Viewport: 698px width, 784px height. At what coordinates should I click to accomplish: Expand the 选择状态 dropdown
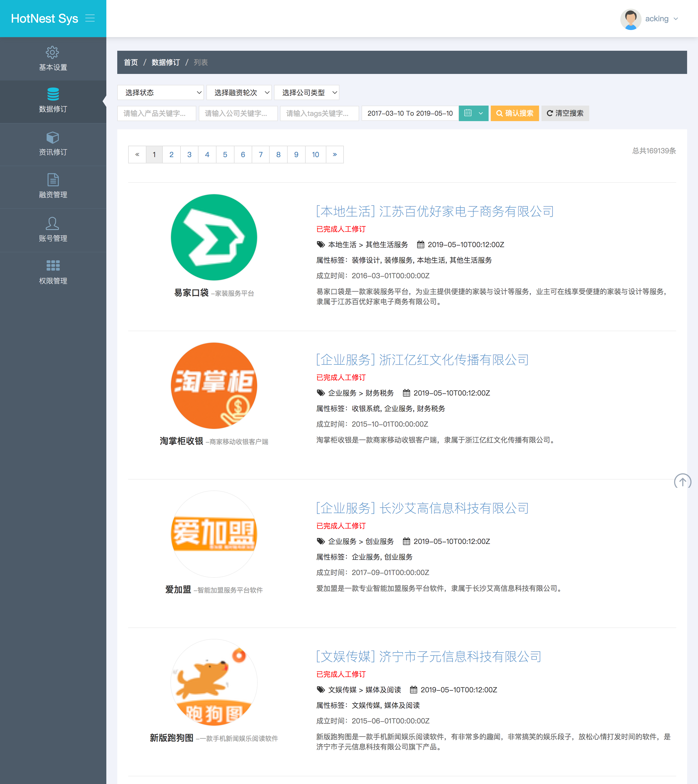coord(160,92)
